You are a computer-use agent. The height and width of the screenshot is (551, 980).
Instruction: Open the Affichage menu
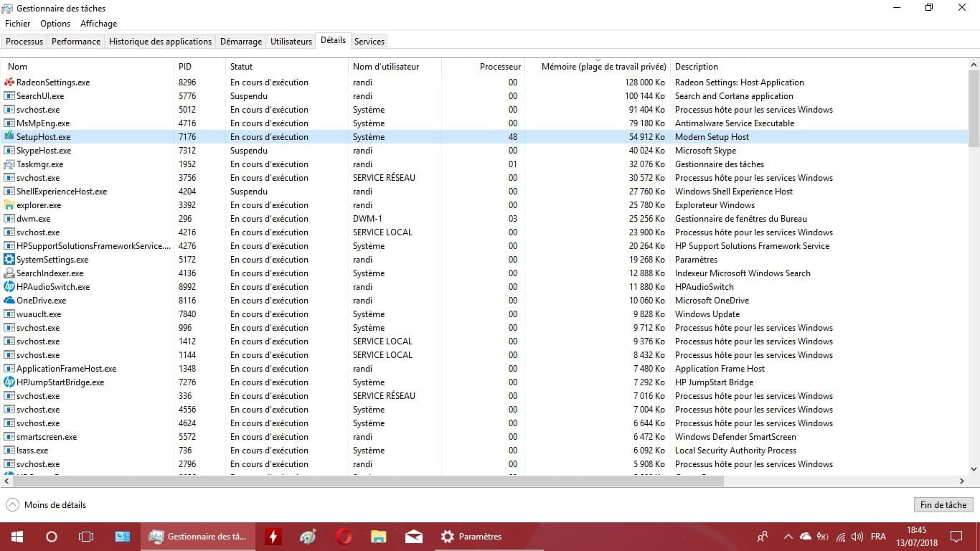99,24
